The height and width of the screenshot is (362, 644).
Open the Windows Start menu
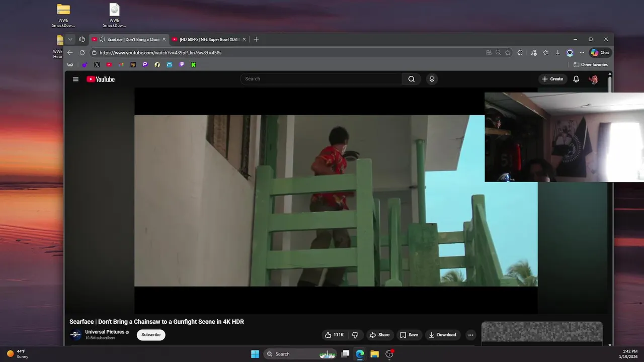pos(255,354)
